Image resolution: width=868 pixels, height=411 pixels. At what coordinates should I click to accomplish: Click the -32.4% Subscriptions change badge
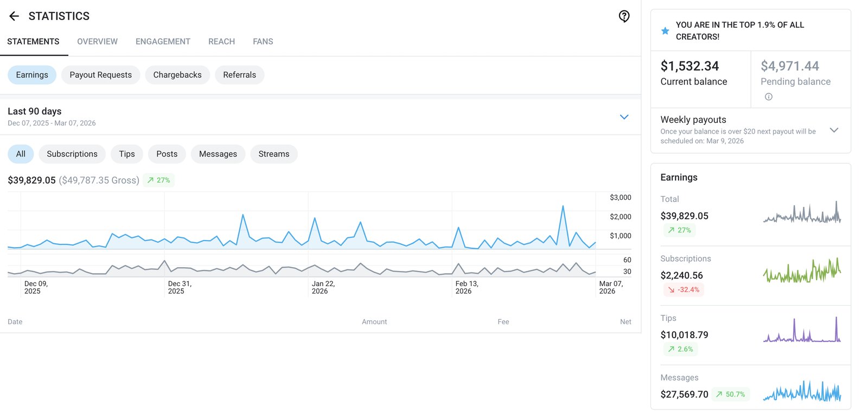[684, 290]
